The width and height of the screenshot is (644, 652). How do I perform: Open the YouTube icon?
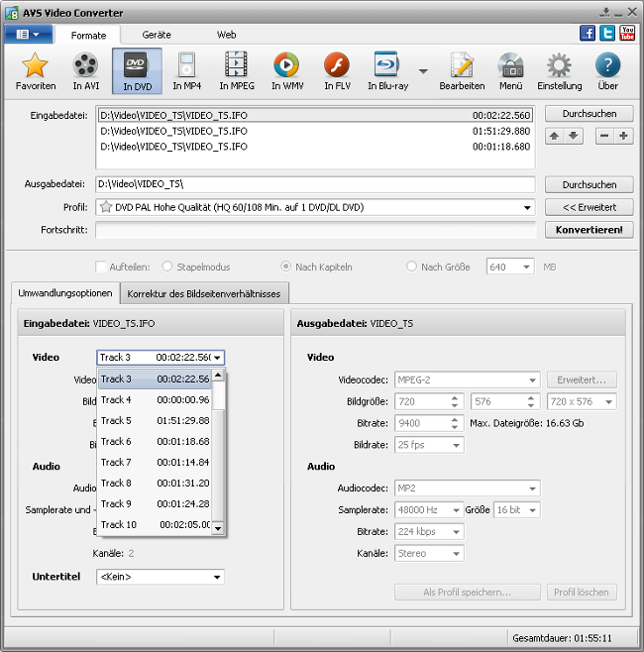coord(627,34)
